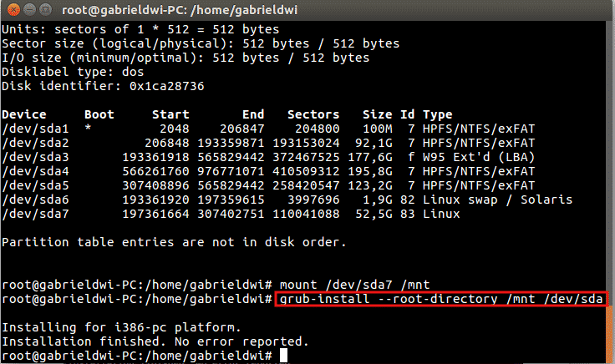Image resolution: width=615 pixels, height=364 pixels.
Task: Click the 'Start' column header
Action: tap(170, 114)
